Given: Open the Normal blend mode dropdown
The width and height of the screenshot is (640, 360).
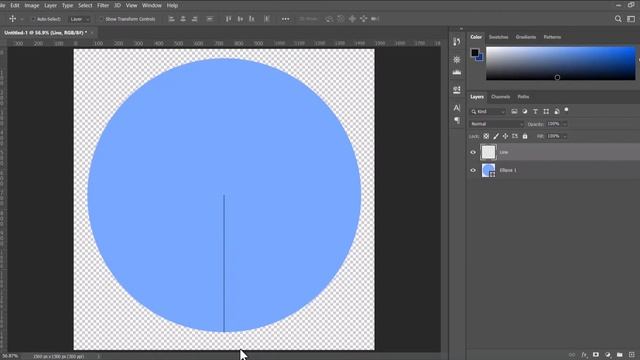Looking at the screenshot, I should pyautogui.click(x=496, y=124).
